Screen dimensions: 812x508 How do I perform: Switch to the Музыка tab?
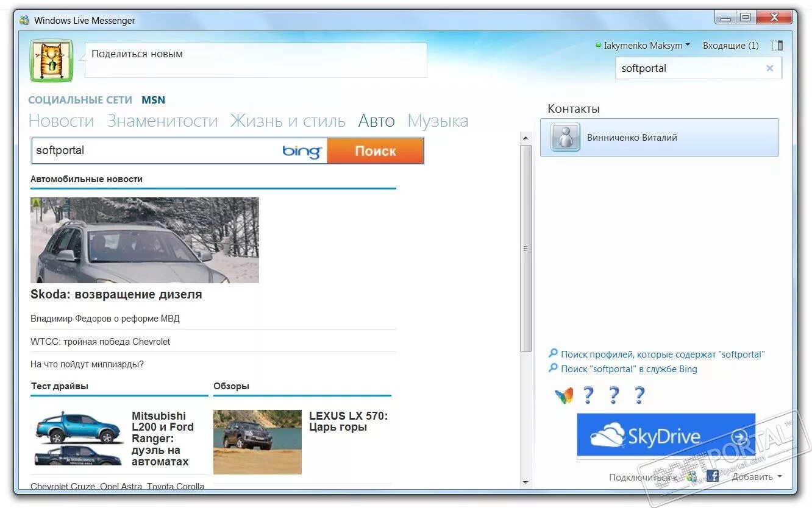438,120
